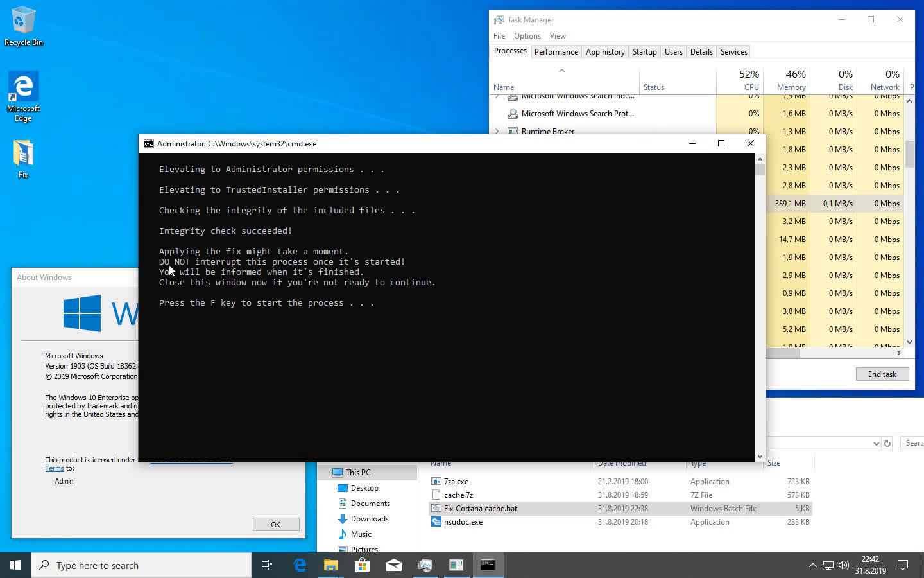Click the Task View taskbar button
The width and height of the screenshot is (924, 578).
click(267, 565)
